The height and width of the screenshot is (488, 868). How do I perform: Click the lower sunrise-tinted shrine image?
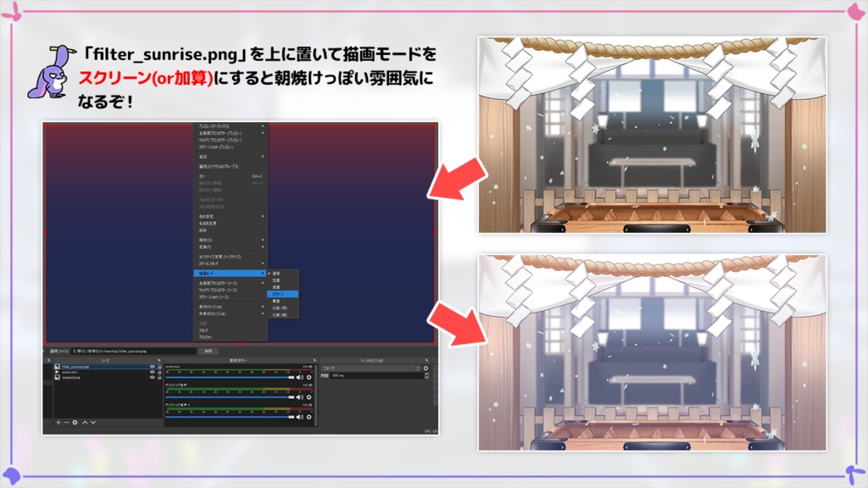(652, 352)
